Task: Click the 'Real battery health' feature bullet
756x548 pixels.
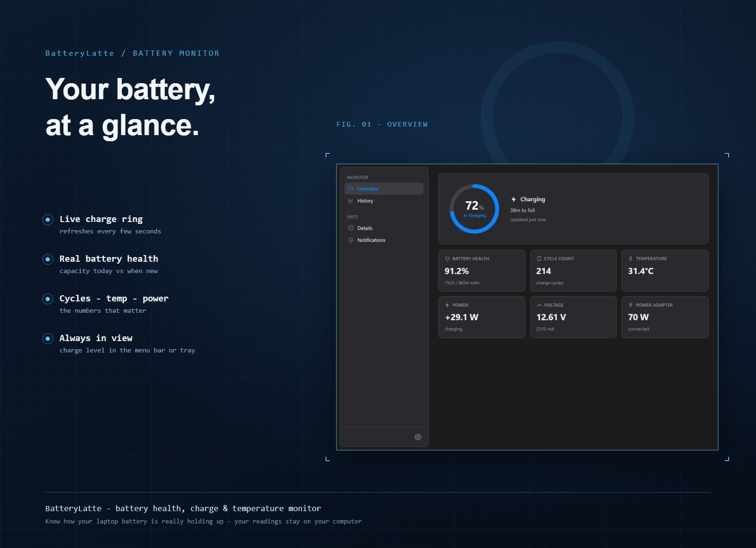Action: [x=109, y=259]
